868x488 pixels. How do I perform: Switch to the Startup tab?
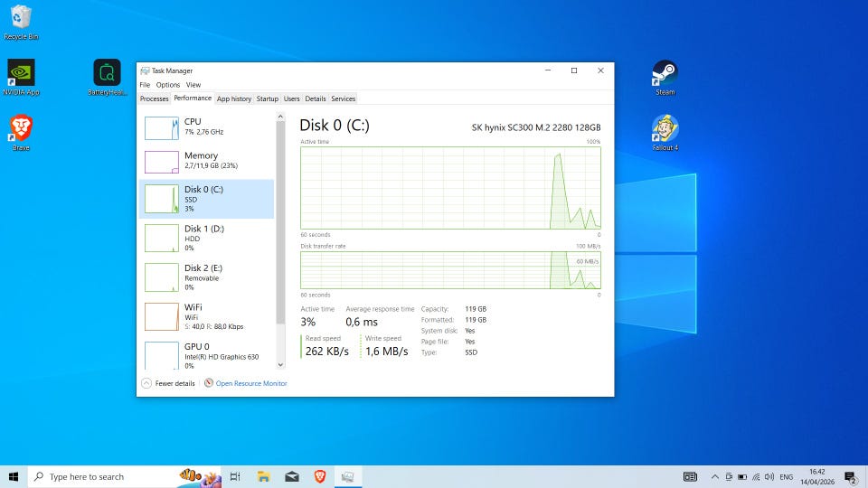[268, 99]
